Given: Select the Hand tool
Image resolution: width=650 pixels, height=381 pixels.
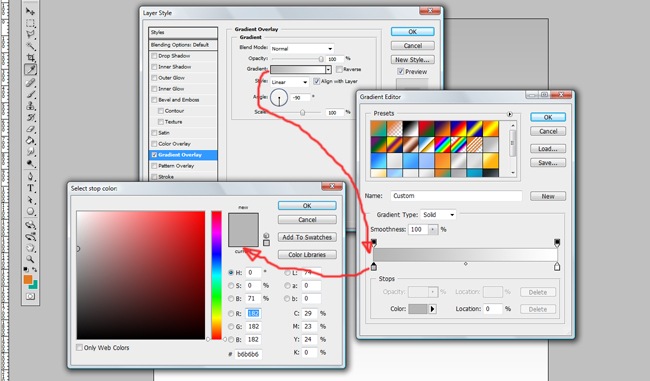Looking at the screenshot, I should coord(30,248).
